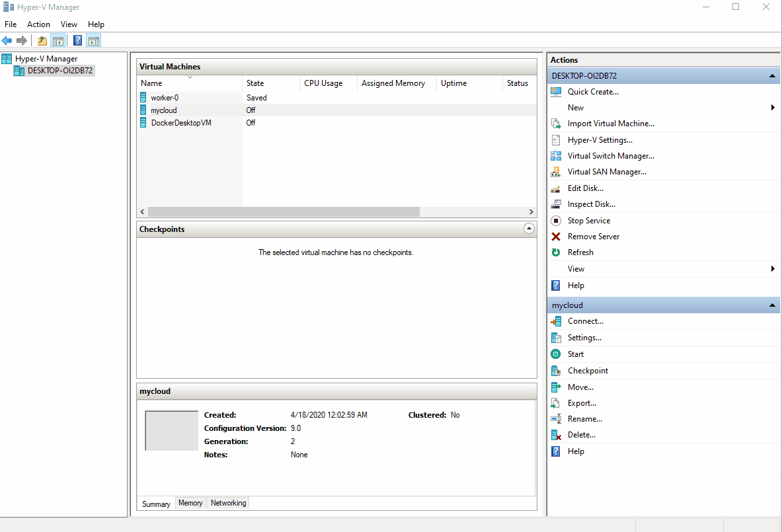Click the Stop Service icon
Screen dimensions: 782x532
[555, 220]
